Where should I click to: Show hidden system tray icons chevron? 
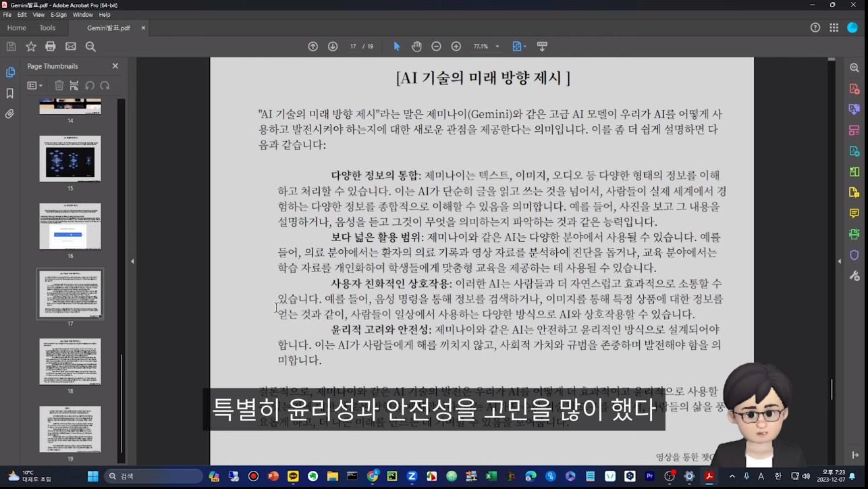click(732, 476)
